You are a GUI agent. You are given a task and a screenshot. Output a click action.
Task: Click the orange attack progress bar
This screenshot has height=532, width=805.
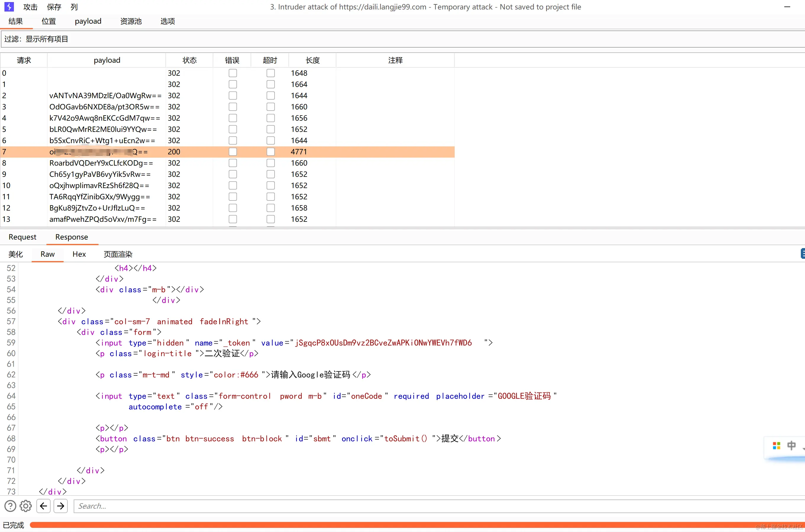pos(407,525)
